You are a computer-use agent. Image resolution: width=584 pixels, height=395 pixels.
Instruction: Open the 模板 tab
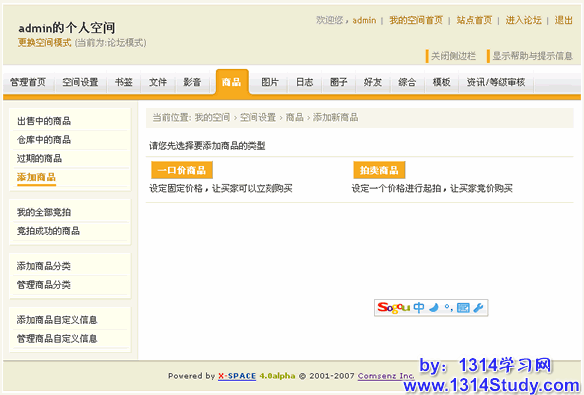[x=441, y=82]
